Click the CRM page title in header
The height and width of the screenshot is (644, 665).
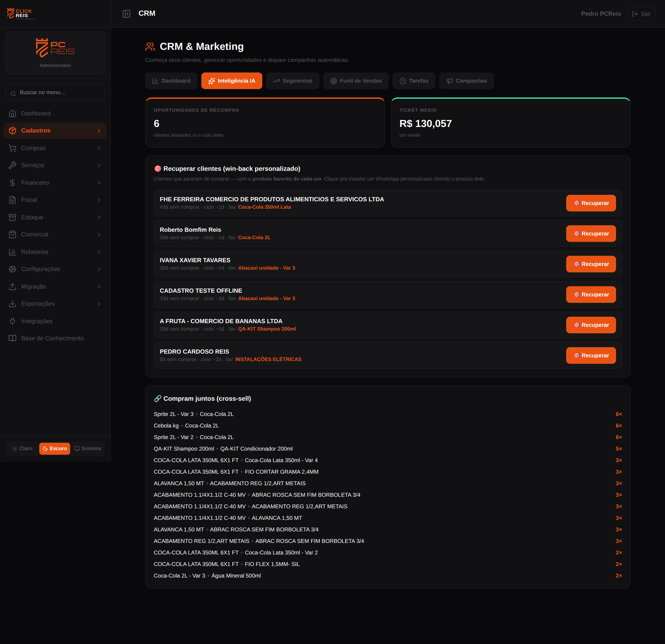pyautogui.click(x=147, y=13)
